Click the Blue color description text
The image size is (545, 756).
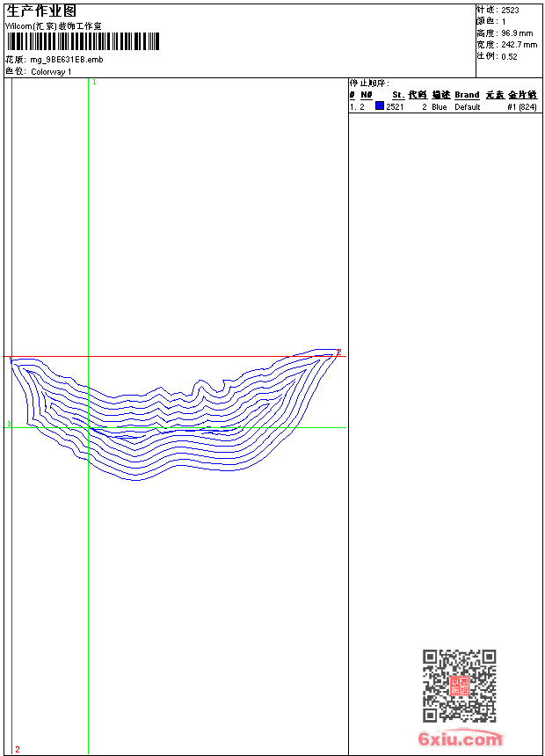tap(440, 107)
